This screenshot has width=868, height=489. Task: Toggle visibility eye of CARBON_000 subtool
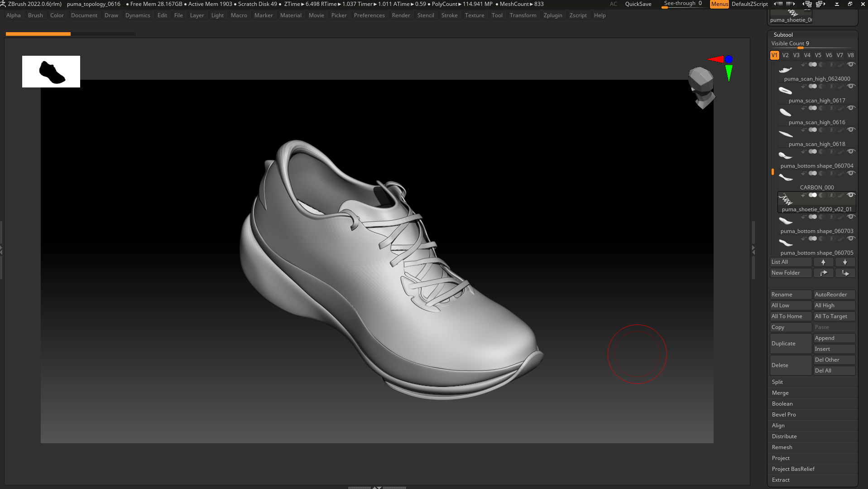point(851,174)
